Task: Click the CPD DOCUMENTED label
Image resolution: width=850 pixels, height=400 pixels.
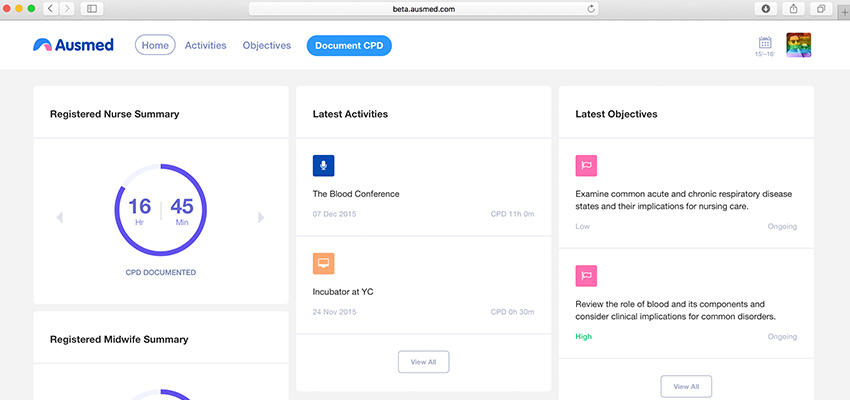Action: pyautogui.click(x=160, y=273)
